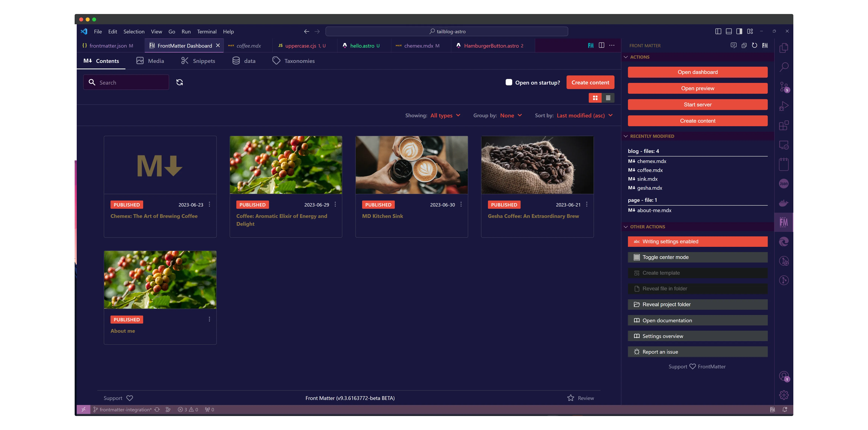868x430 pixels.
Task: Switch to list view layout icon
Action: point(608,98)
